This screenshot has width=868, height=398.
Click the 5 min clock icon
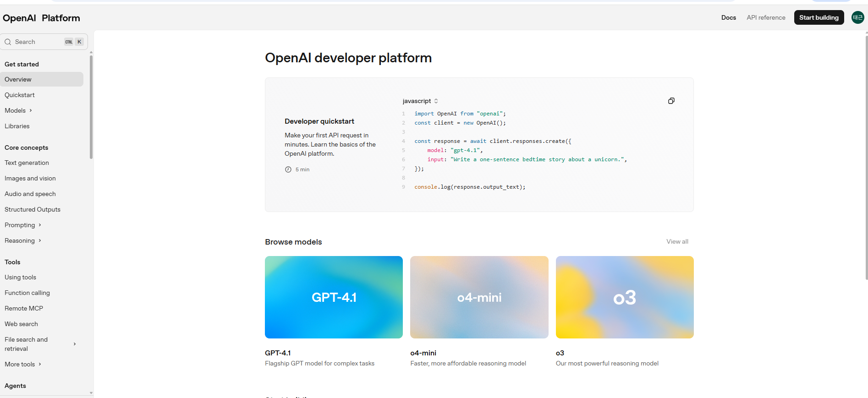pos(288,169)
